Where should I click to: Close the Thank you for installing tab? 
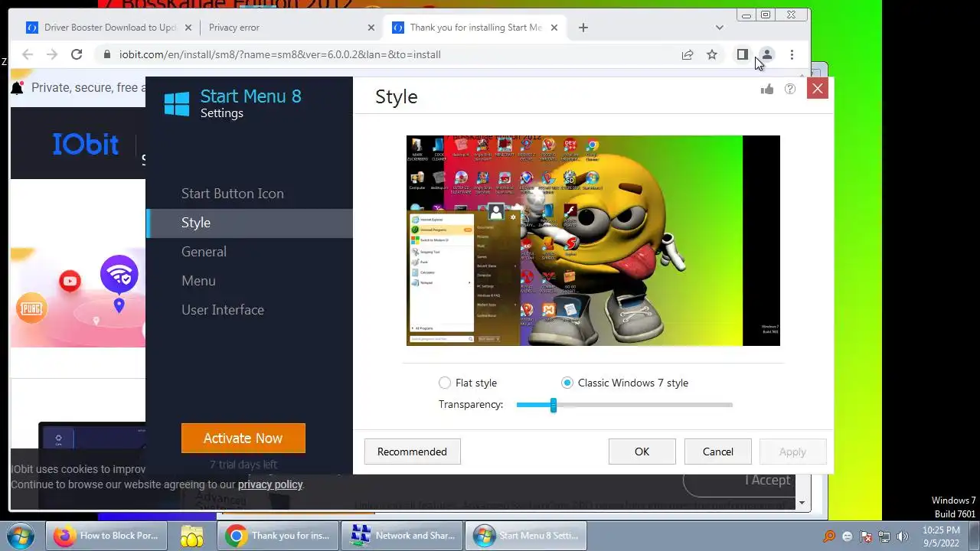point(554,28)
